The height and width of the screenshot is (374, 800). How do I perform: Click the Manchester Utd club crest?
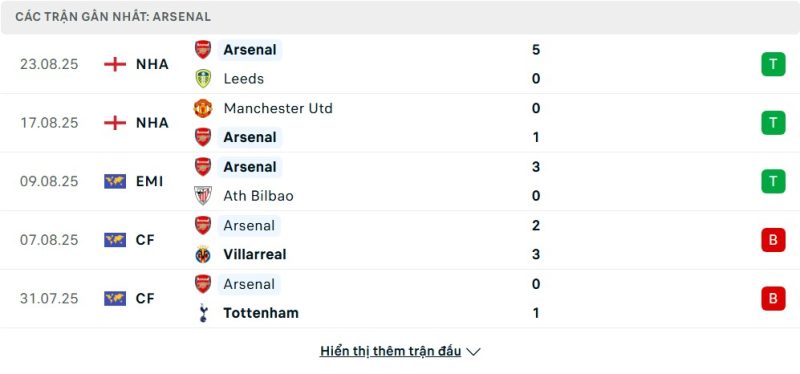tap(203, 108)
